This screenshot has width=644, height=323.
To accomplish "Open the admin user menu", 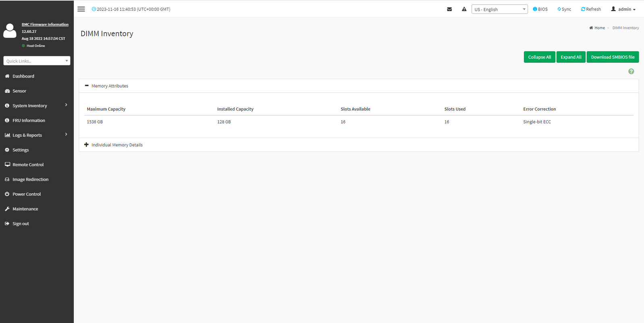I will tap(623, 9).
